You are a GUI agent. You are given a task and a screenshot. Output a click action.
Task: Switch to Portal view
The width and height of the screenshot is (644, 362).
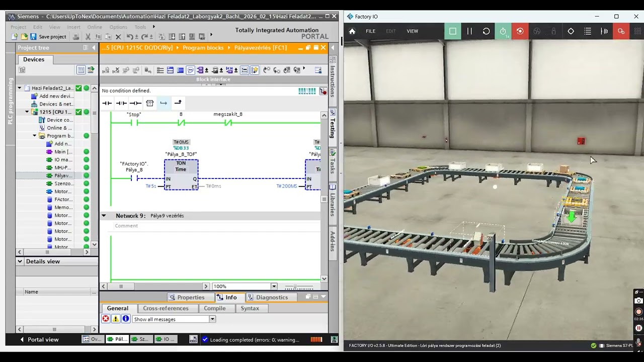39,339
